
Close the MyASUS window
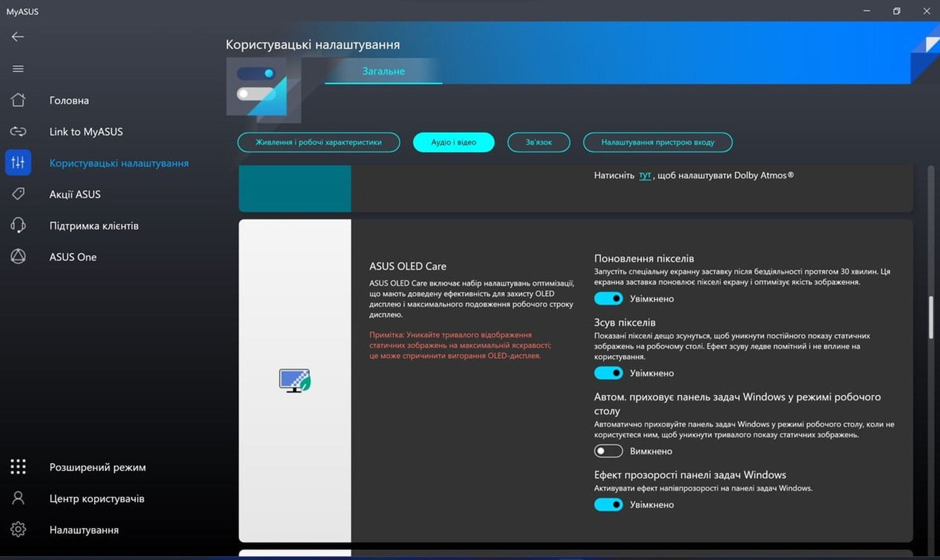point(926,11)
